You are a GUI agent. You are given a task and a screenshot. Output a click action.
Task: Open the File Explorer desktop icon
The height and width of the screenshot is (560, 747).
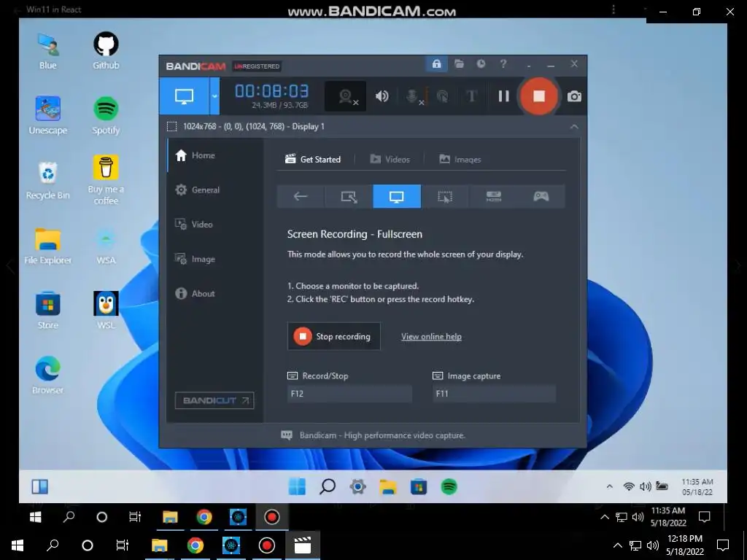click(x=47, y=246)
